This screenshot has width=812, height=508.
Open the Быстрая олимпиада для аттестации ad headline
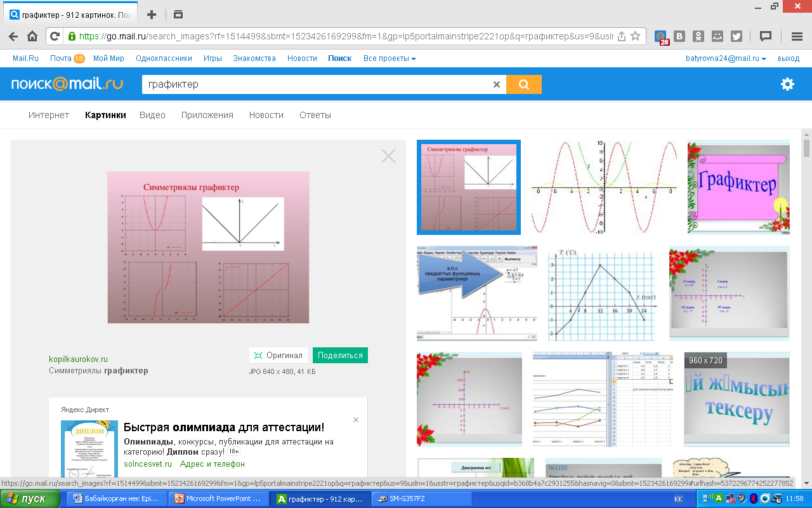click(x=224, y=427)
